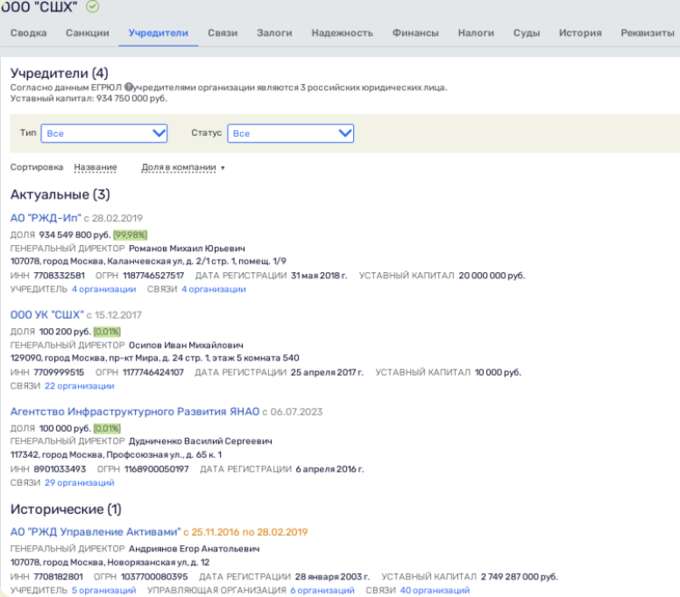Sort by Доля в компании

179,167
